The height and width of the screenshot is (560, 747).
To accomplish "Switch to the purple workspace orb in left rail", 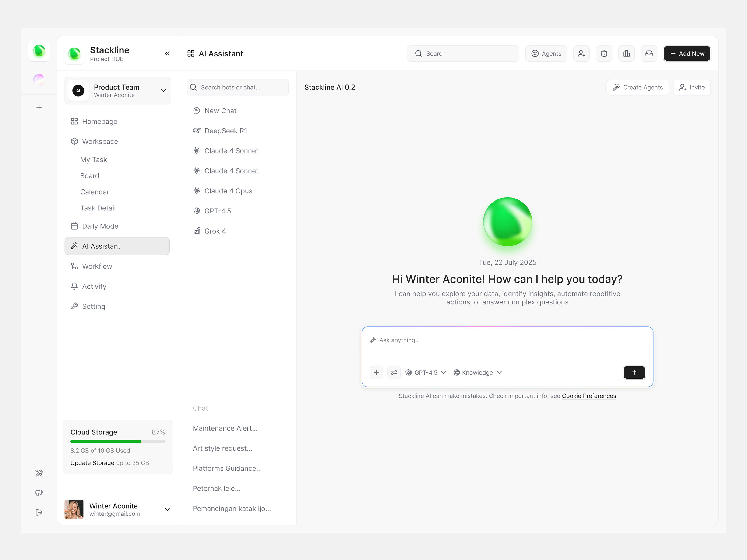I will 39,80.
